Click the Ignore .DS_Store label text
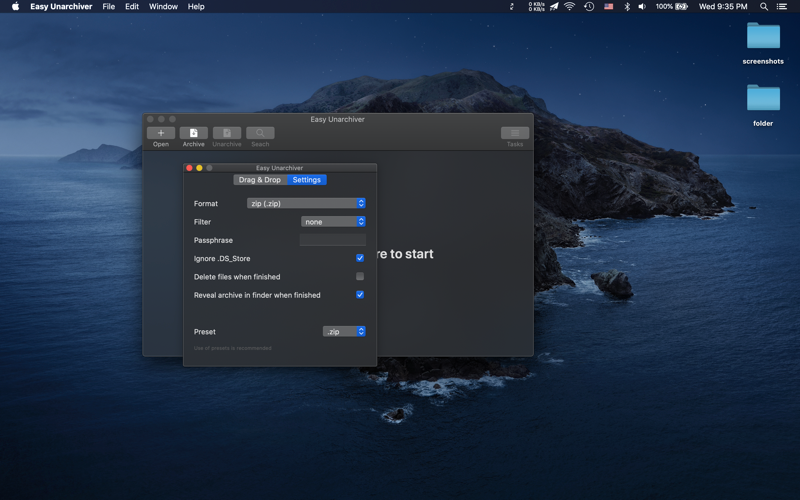 [222, 259]
